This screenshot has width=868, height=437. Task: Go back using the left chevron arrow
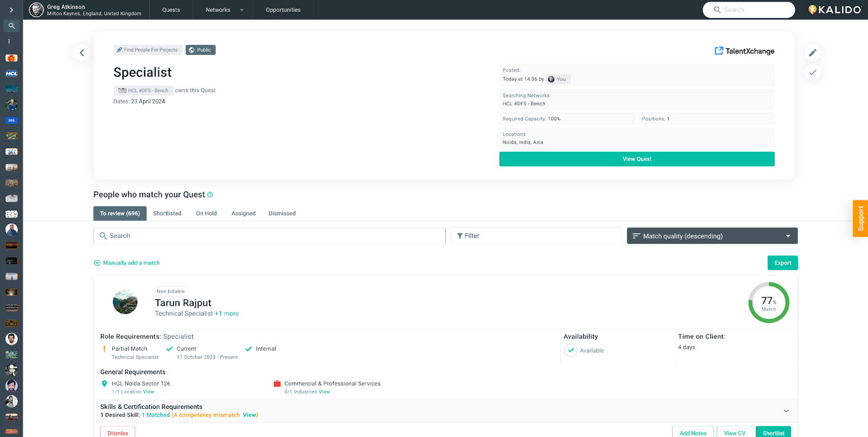82,53
